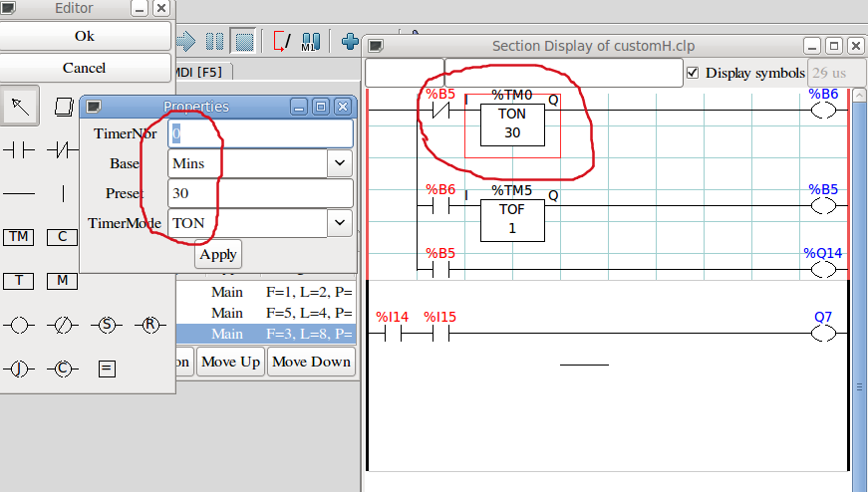Image resolution: width=868 pixels, height=492 pixels.
Task: Select the %TM5 TOF timer block
Action: 512,221
